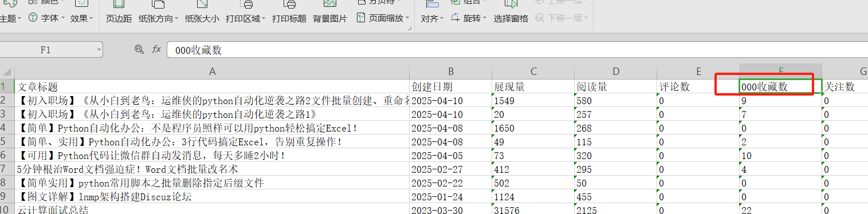This screenshot has height=214, width=868.
Task: Open the 效果 effects dropdown
Action: pos(82,18)
